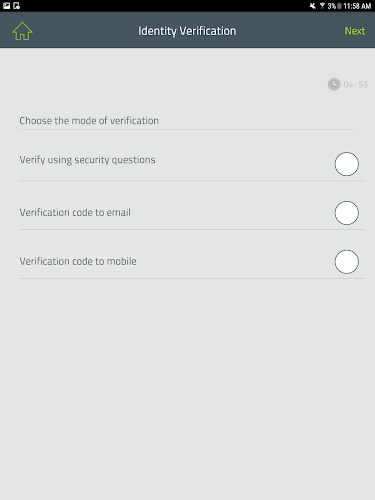The image size is (375, 500).
Task: Select the verification code to mobile radio
Action: click(347, 262)
